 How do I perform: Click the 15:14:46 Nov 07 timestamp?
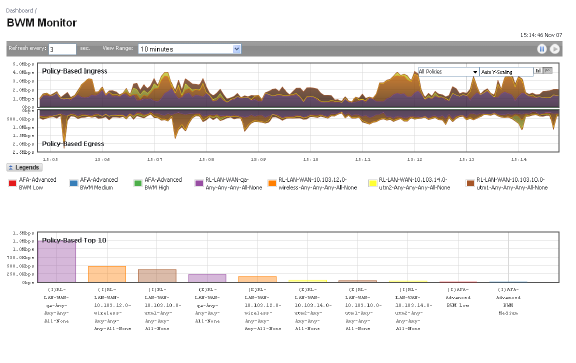(541, 35)
